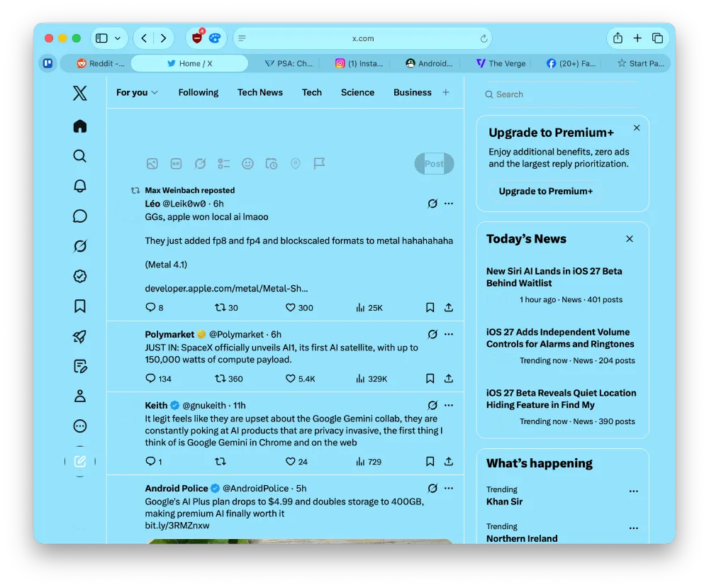The height and width of the screenshot is (588, 709).
Task: Switch to Following timeline
Action: click(x=198, y=92)
